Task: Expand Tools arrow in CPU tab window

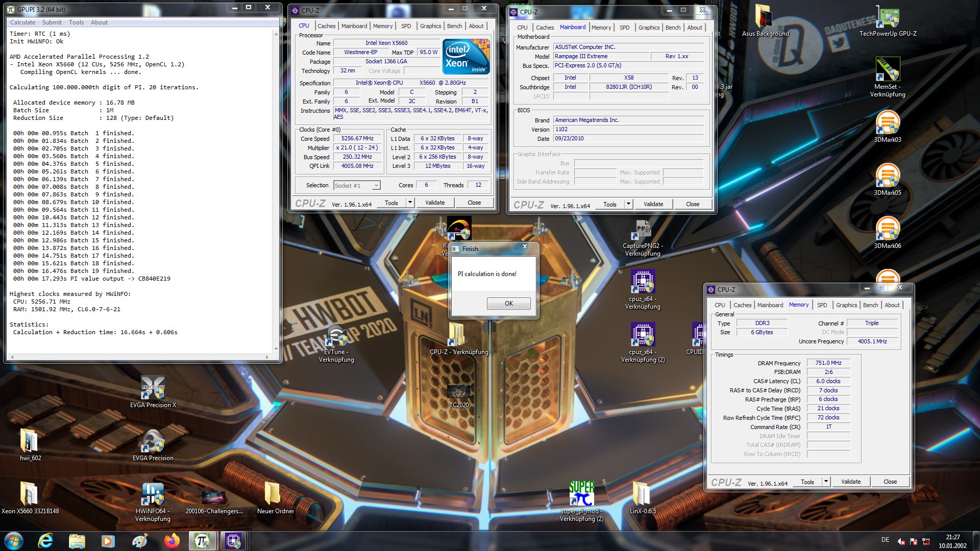Action: tap(410, 203)
